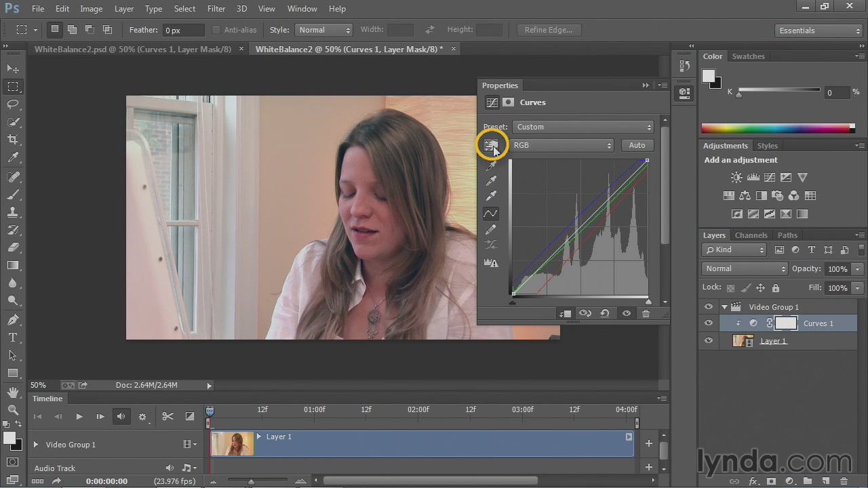Viewport: 868px width, 488px height.
Task: Select the Crop tool
Action: (x=13, y=140)
